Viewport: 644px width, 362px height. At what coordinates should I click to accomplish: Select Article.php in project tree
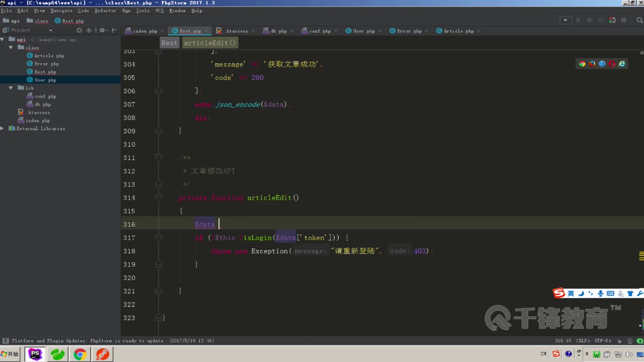coord(49,56)
